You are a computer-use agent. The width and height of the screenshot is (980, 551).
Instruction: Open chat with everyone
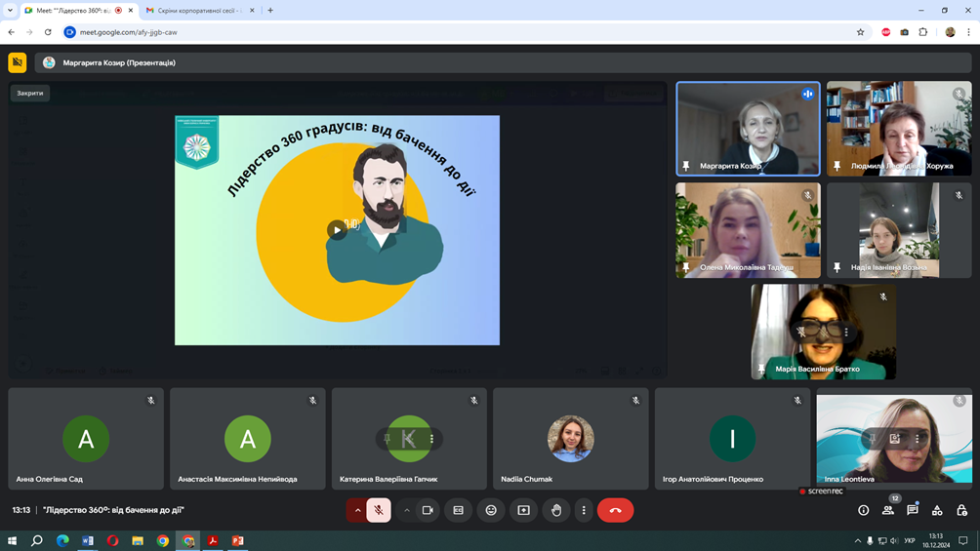point(913,510)
